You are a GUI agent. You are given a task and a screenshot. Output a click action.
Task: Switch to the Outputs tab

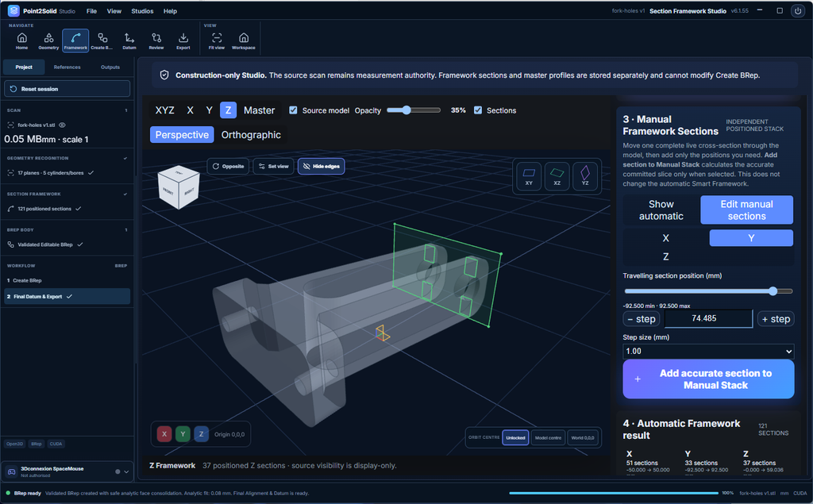(x=110, y=67)
